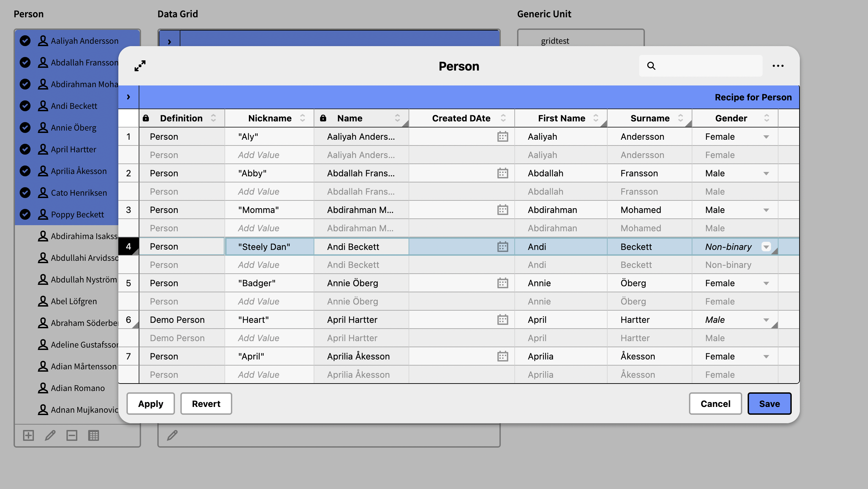Uncheck Poppy Beckett in Person list

click(25, 214)
